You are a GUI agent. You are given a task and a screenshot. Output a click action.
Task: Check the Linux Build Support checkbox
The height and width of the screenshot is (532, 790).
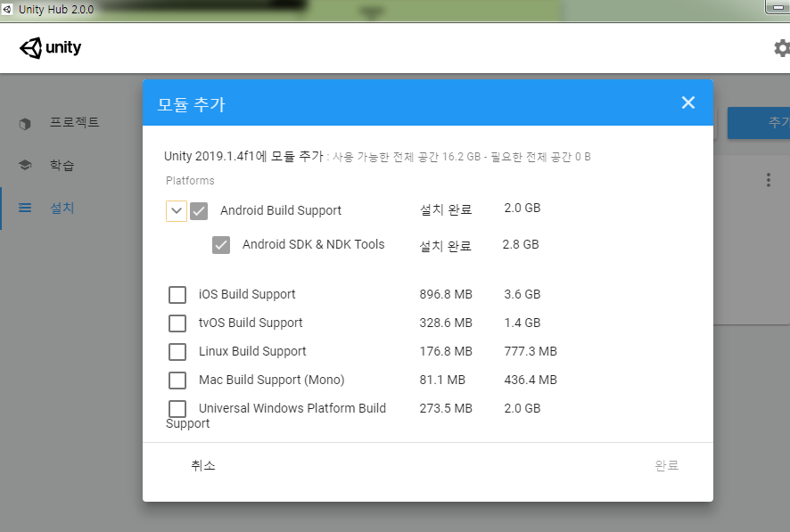tap(177, 352)
